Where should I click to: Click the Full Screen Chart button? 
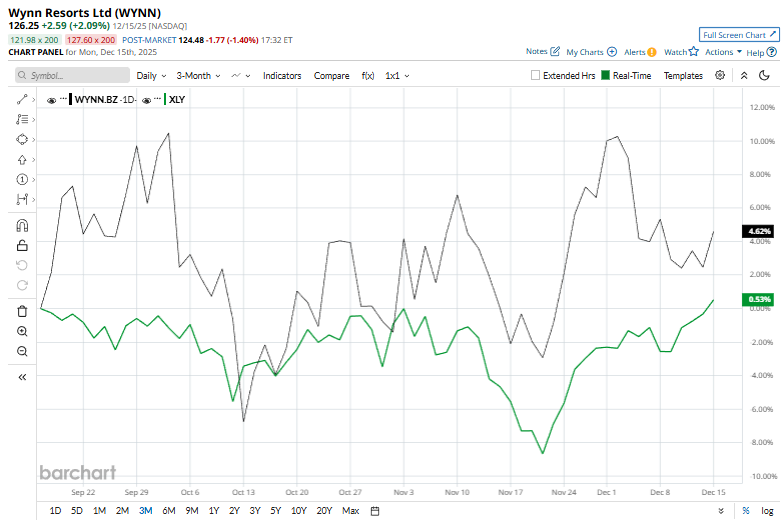[739, 35]
